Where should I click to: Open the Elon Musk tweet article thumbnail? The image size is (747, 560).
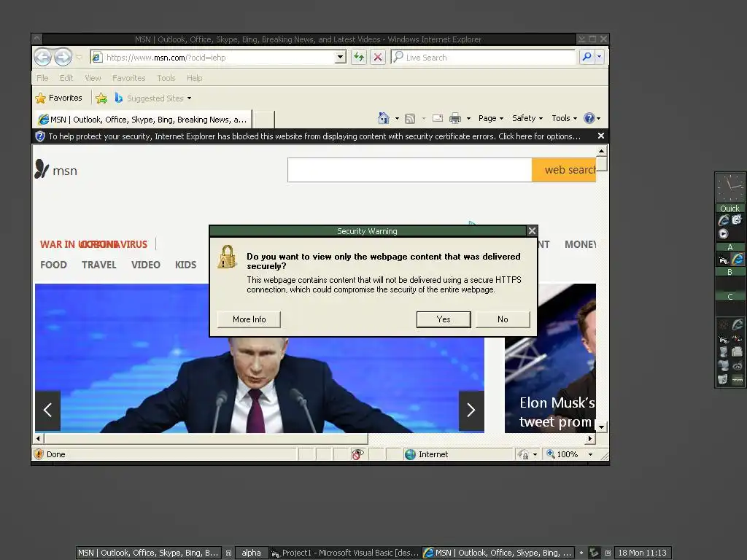tap(550, 358)
